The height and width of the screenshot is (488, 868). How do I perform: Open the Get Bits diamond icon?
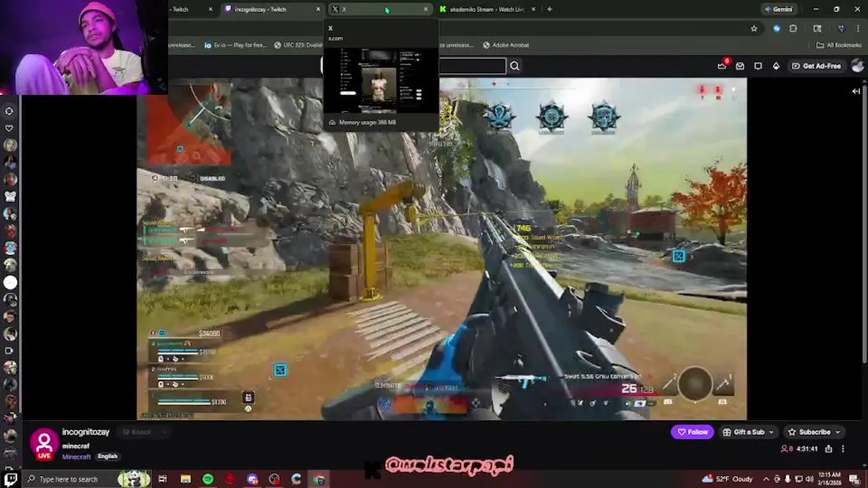click(776, 66)
